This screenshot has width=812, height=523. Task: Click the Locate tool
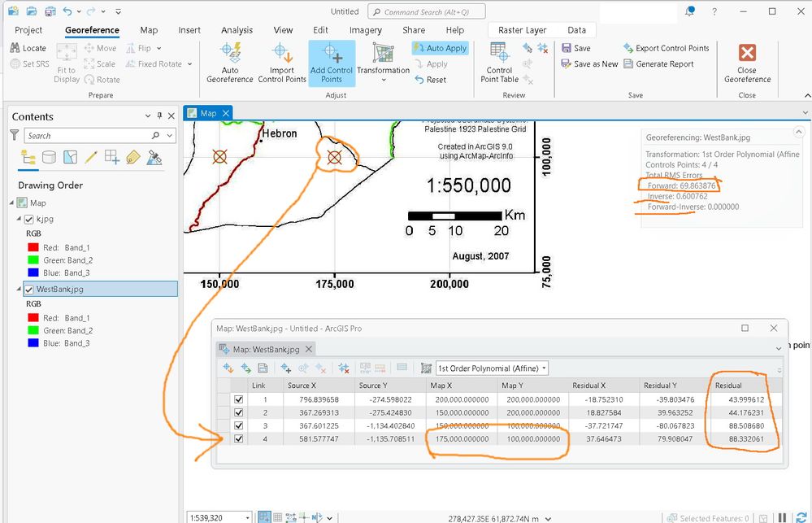point(28,48)
